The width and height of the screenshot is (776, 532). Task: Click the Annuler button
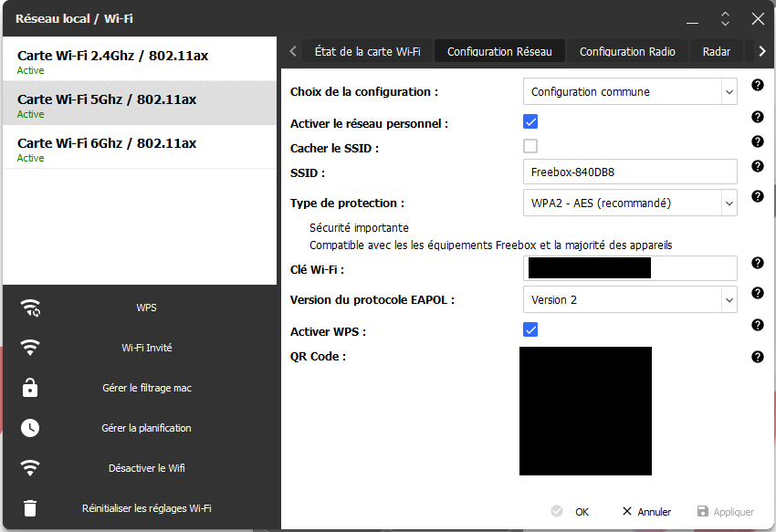click(x=646, y=512)
